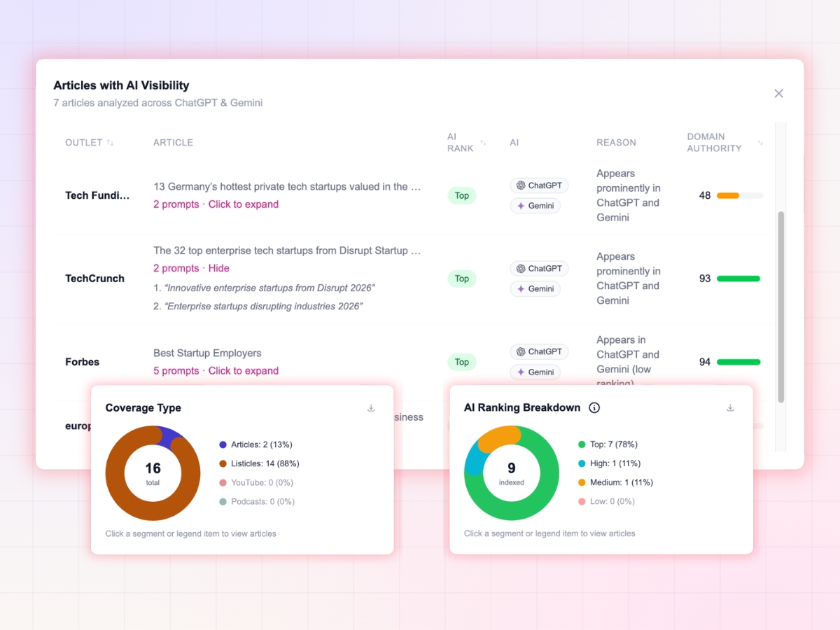This screenshot has width=840, height=630.
Task: Click domain authority bar showing 94
Action: click(x=740, y=362)
